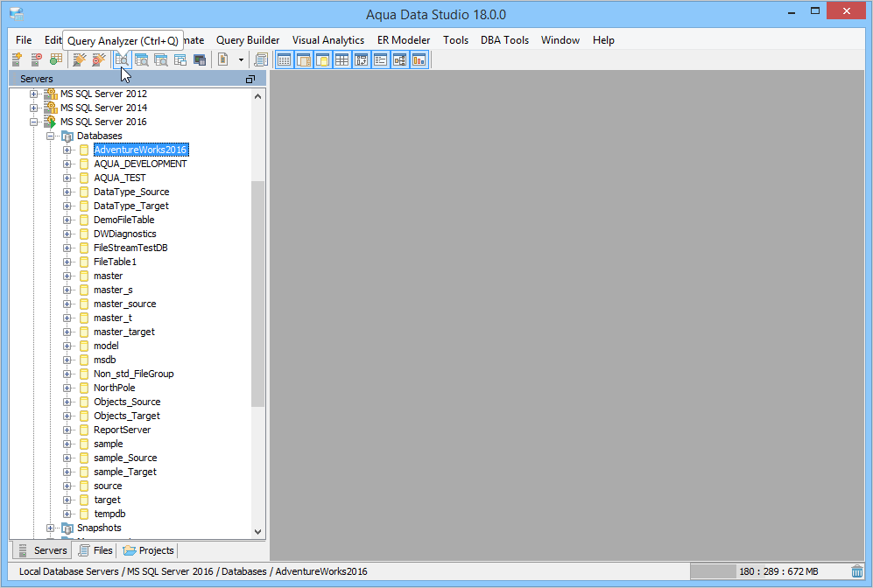Select the Non_std_FileGroup database
The width and height of the screenshot is (873, 588).
[x=134, y=374]
